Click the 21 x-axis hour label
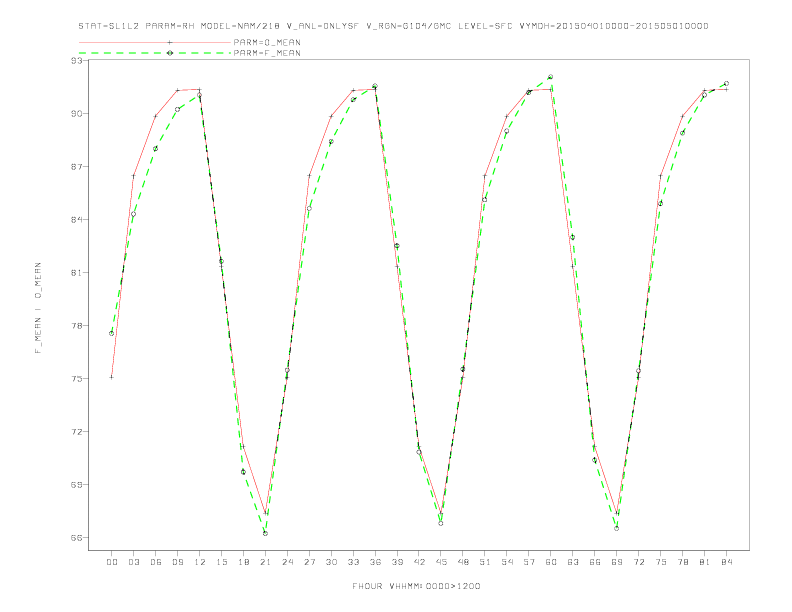 point(266,562)
